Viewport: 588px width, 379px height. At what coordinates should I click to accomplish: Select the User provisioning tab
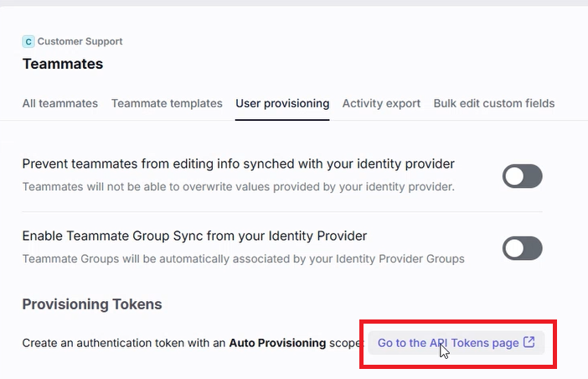coord(282,103)
